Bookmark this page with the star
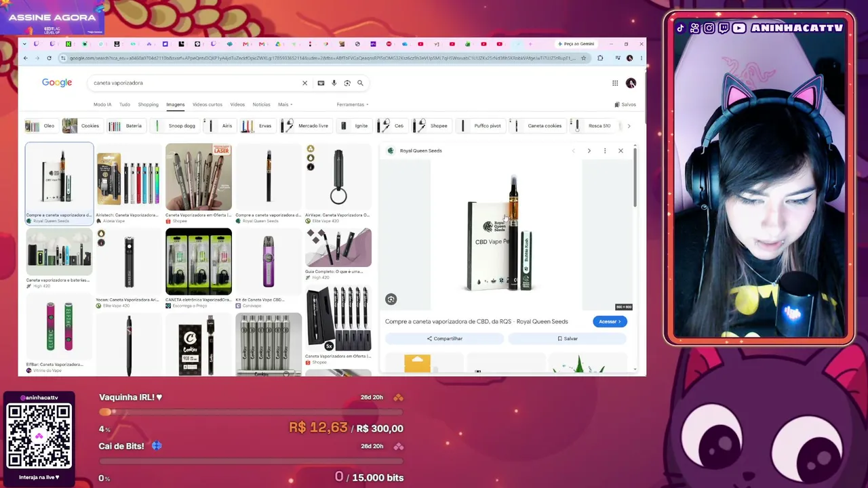 (583, 58)
